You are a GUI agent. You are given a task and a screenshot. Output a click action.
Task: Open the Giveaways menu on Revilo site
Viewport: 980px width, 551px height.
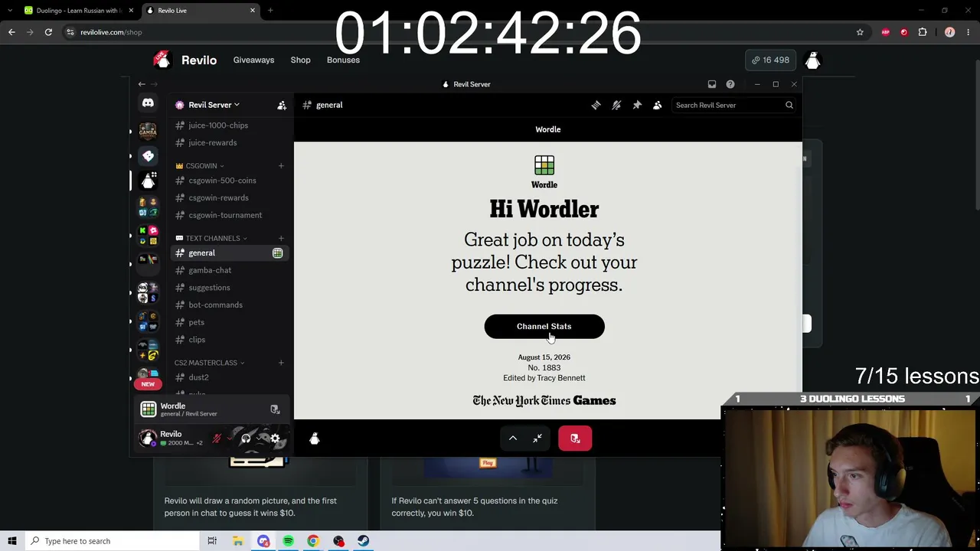[x=253, y=60]
